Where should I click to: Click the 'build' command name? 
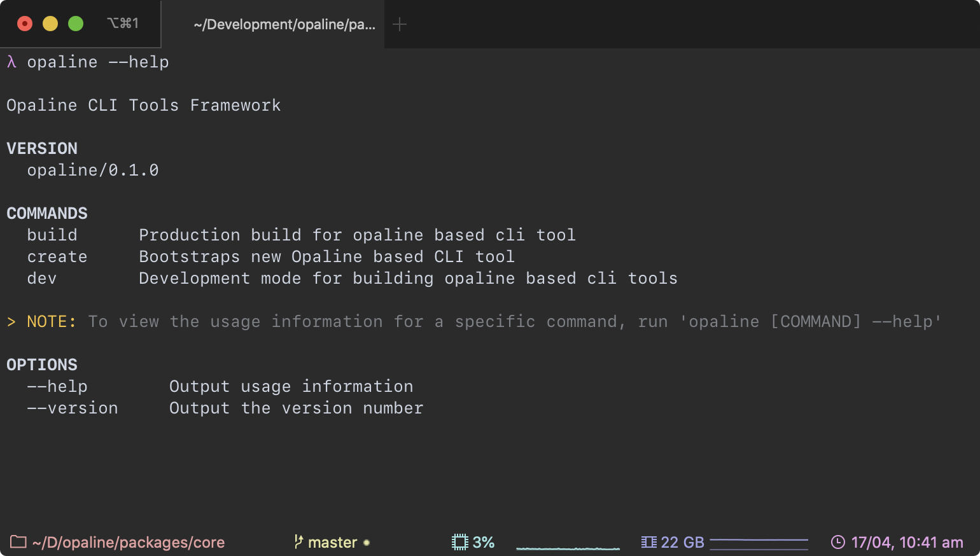point(52,235)
